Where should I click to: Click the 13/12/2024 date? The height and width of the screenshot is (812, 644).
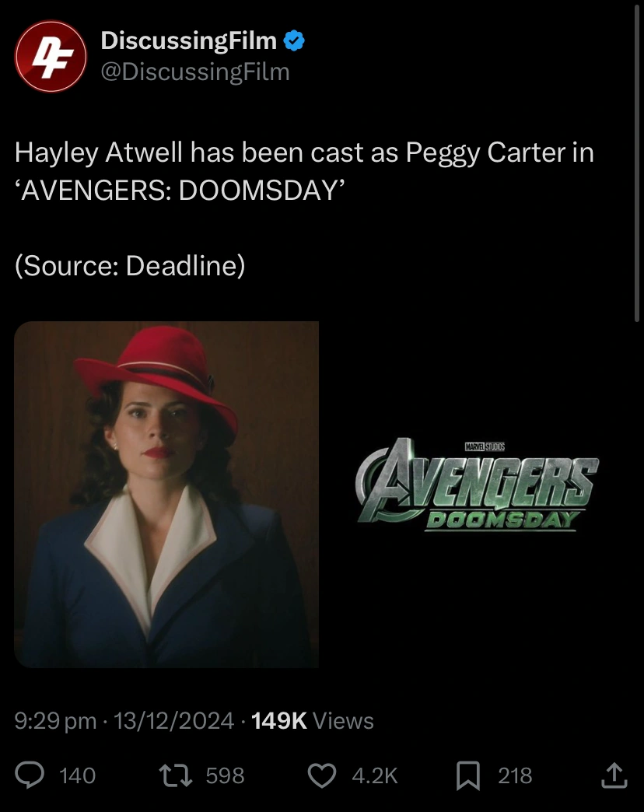[173, 720]
